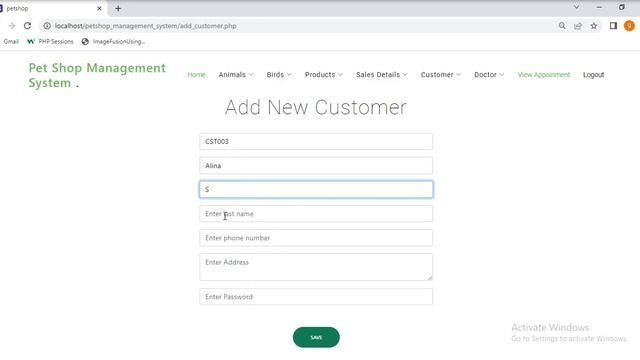Close the petshop browser tab
The image size is (640, 360).
click(x=99, y=8)
